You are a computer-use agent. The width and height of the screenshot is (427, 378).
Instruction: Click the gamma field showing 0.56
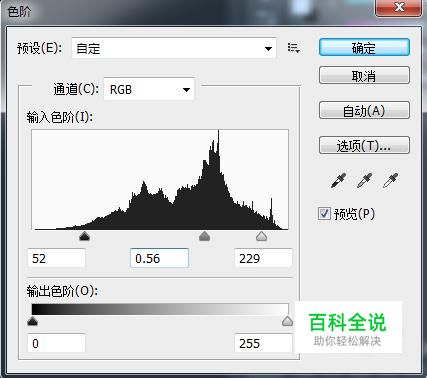(x=159, y=258)
